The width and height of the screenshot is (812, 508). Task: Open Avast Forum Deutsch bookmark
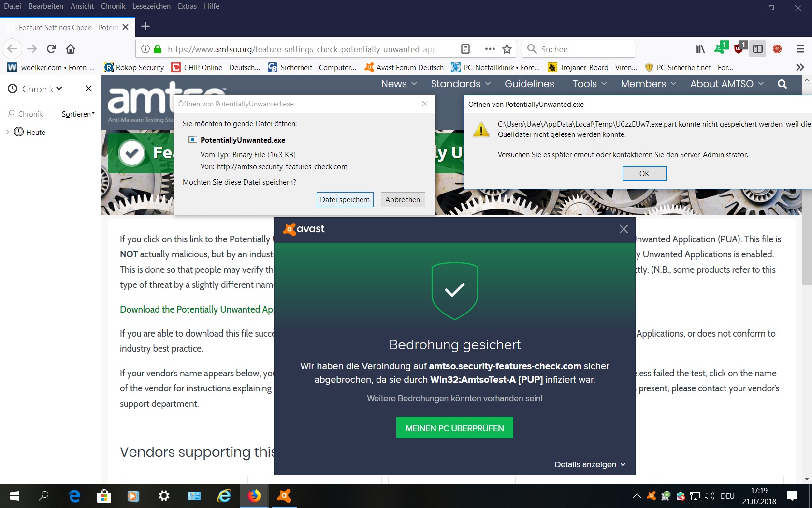tap(404, 67)
